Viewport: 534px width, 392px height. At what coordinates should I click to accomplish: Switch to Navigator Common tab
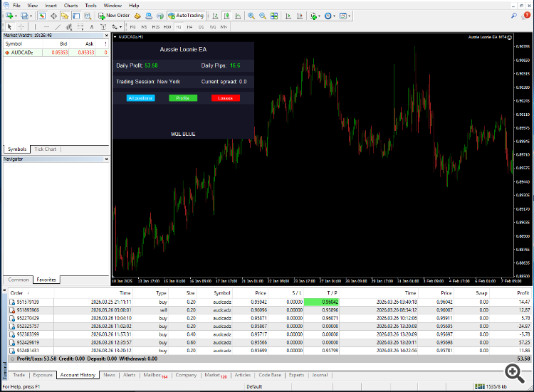(19, 280)
